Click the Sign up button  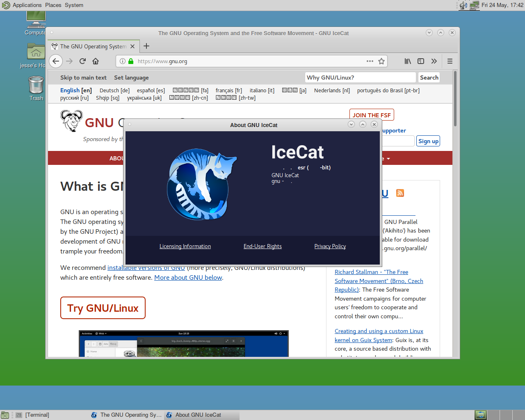[x=428, y=141]
